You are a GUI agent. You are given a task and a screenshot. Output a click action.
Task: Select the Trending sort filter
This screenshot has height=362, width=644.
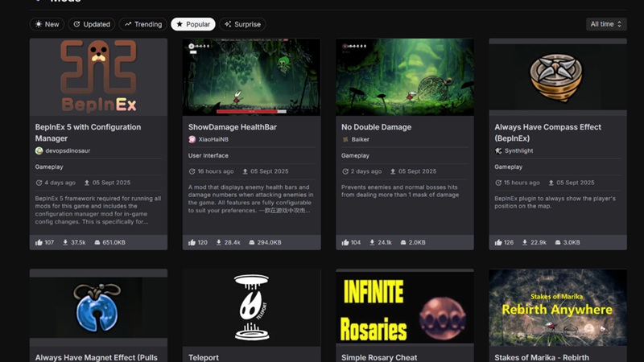(142, 24)
